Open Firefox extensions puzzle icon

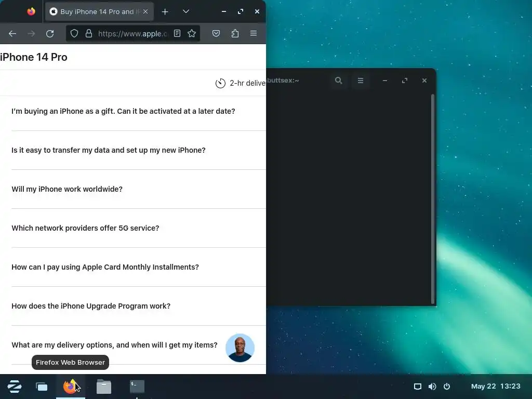(235, 33)
